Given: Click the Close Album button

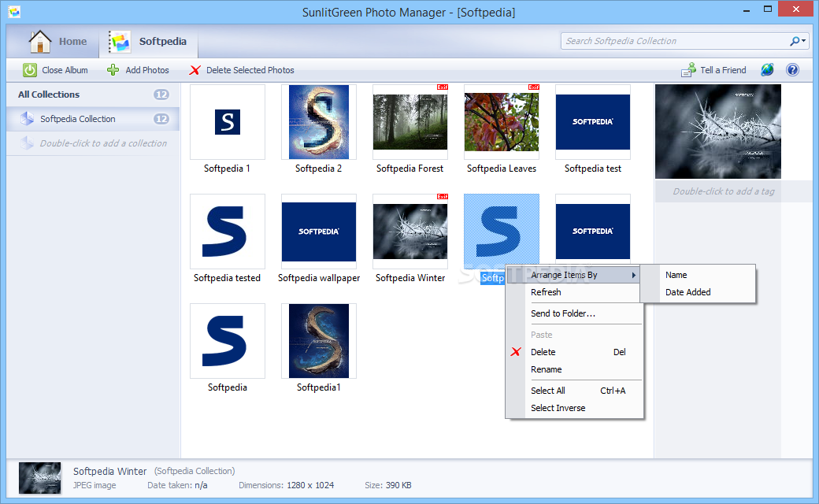Looking at the screenshot, I should click(55, 70).
